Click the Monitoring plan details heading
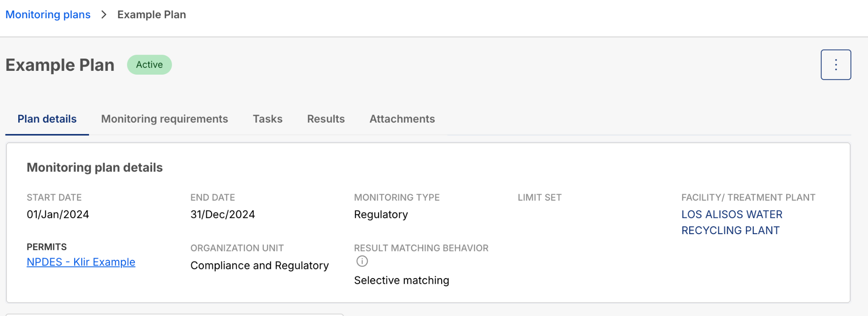The height and width of the screenshot is (316, 868). coord(95,168)
